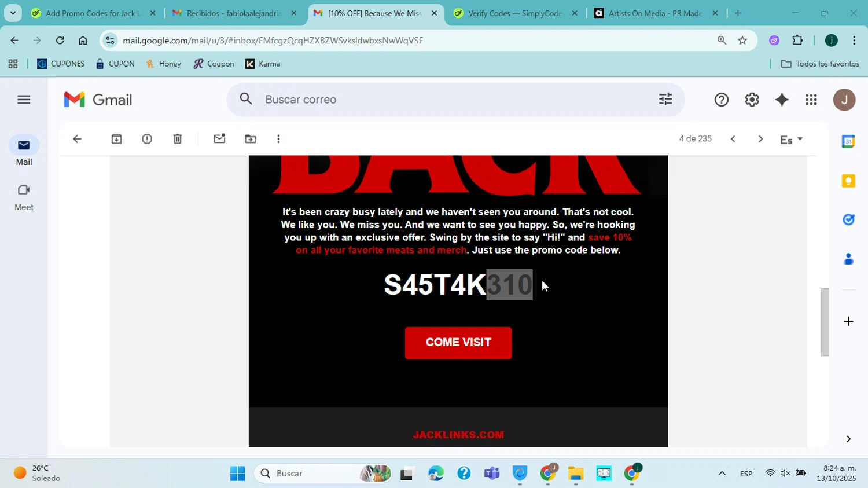Open Gmail main menu hamburger icon

(24, 100)
